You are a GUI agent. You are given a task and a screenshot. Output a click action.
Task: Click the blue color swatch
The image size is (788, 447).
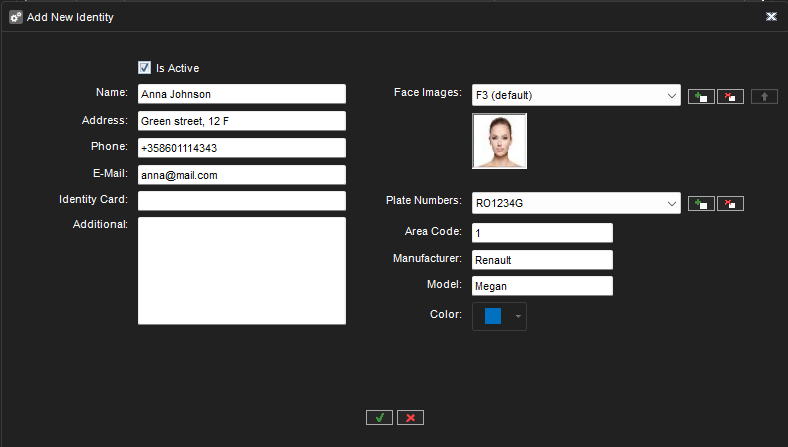[x=493, y=316]
